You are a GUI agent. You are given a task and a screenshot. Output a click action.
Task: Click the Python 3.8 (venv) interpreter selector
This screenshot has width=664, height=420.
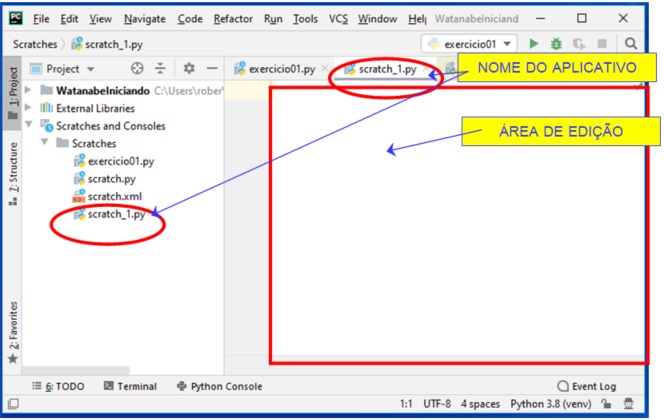tap(548, 404)
